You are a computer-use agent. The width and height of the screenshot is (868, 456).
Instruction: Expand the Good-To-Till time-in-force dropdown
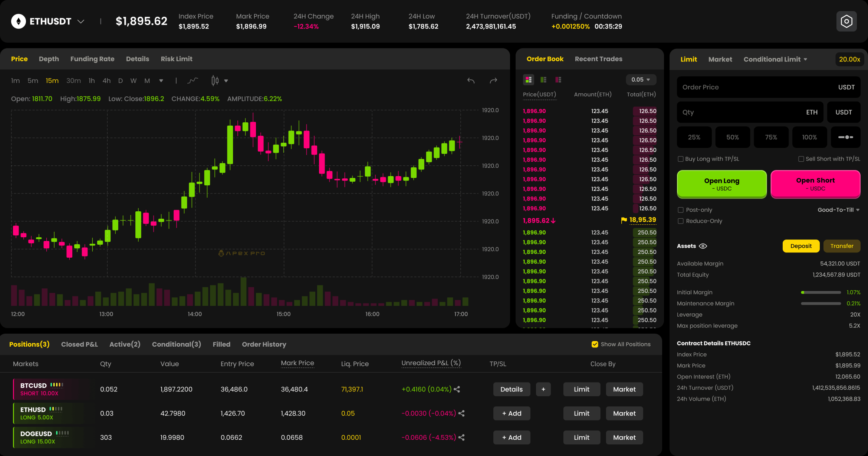point(838,210)
